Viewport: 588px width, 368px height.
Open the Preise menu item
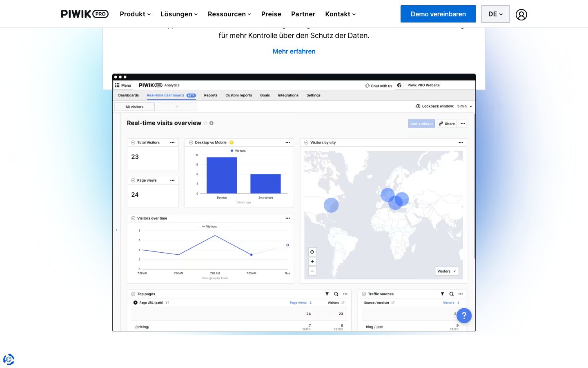click(x=271, y=14)
